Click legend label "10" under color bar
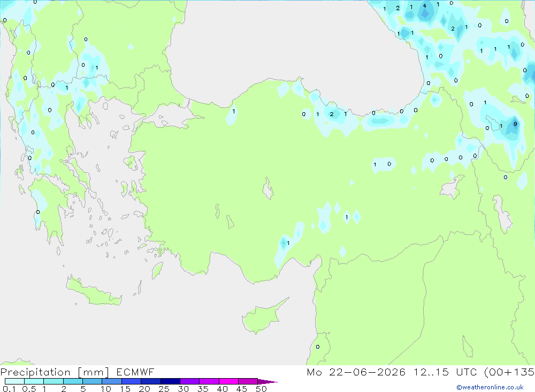Image resolution: width=535 pixels, height=392 pixels. click(106, 389)
